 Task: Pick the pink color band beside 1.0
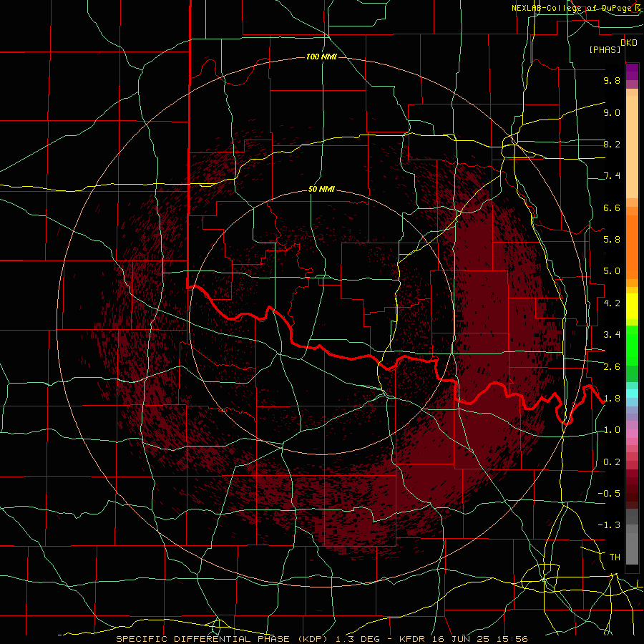pos(632,434)
